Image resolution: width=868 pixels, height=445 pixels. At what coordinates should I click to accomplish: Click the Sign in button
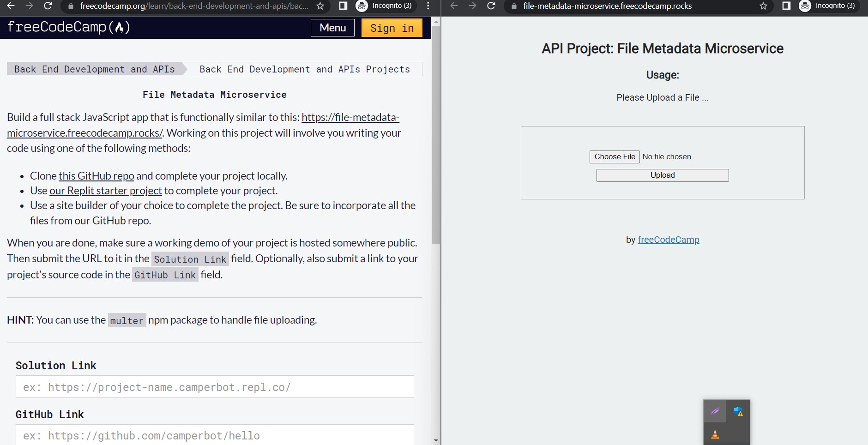392,28
